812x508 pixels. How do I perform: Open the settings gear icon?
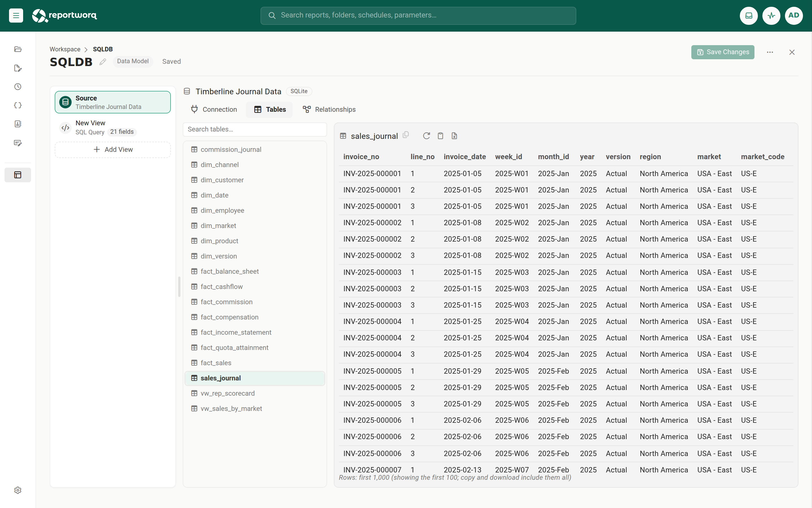point(18,490)
